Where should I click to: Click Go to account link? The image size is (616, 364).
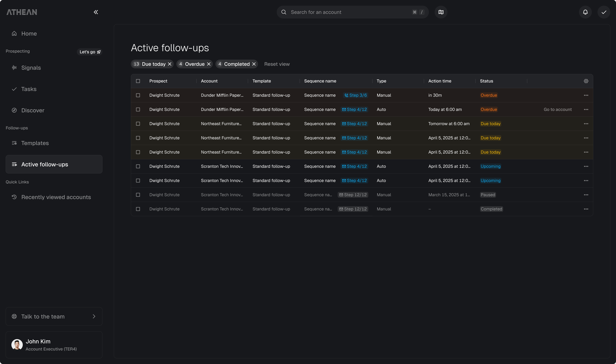pos(558,109)
